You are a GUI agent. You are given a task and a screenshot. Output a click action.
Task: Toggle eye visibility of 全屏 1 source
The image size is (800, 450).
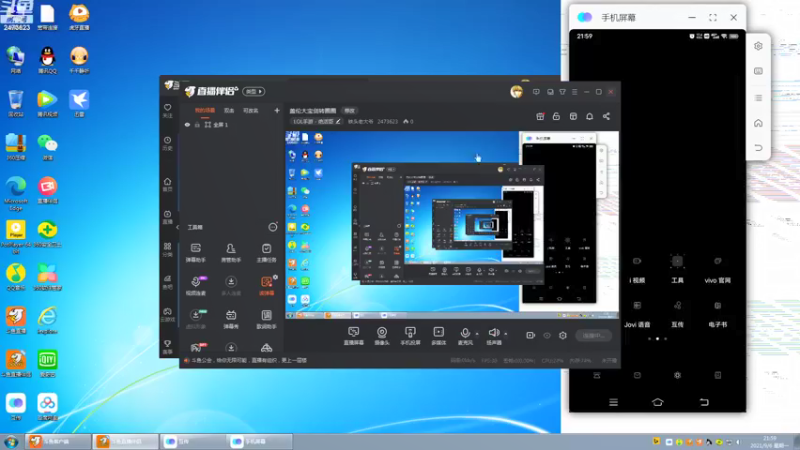pos(187,124)
